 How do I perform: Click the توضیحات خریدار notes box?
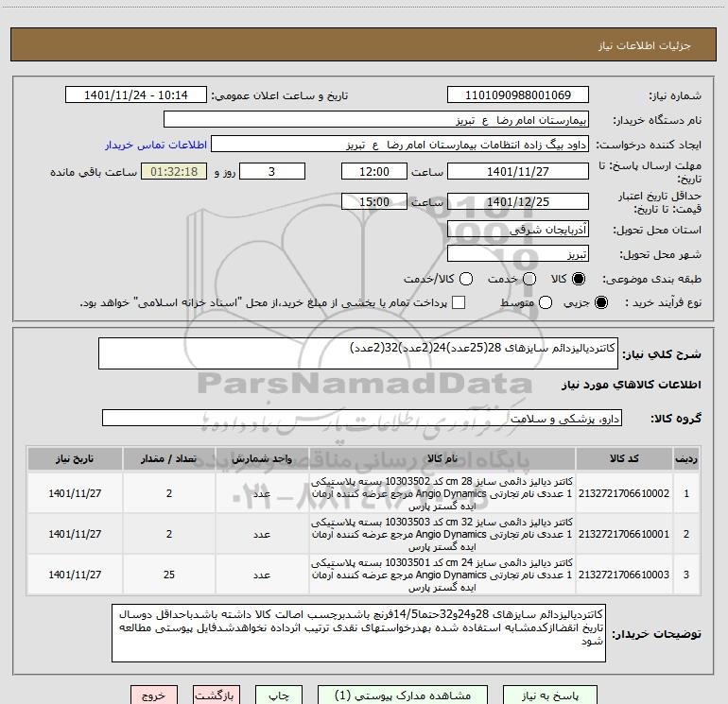tap(358, 633)
